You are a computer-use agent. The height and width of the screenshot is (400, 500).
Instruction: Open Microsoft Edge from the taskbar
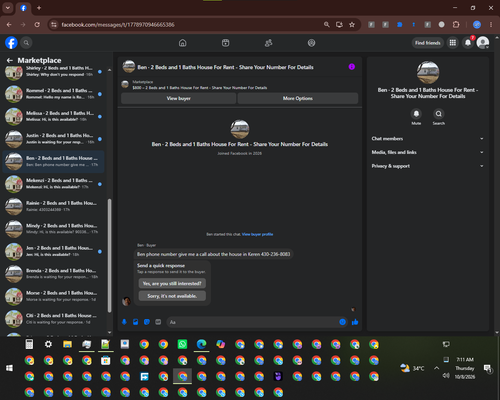[201, 344]
